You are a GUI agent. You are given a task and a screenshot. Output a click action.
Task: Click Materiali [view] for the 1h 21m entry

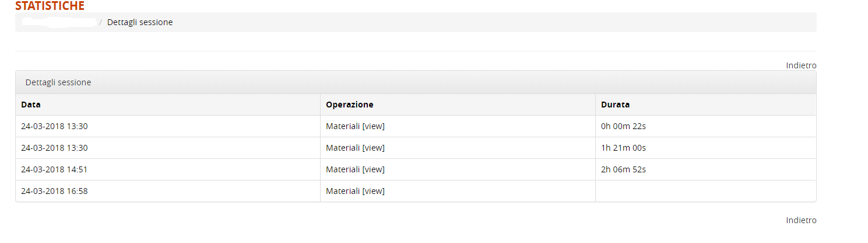[x=355, y=148]
